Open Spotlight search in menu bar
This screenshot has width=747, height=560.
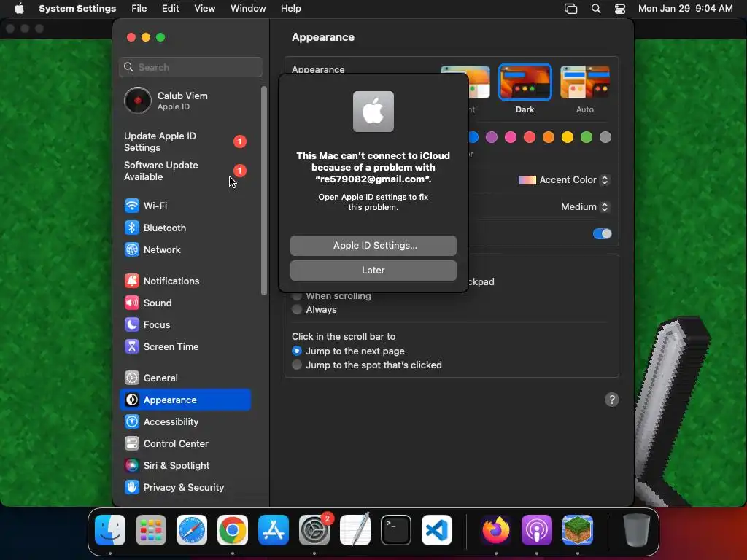point(596,9)
